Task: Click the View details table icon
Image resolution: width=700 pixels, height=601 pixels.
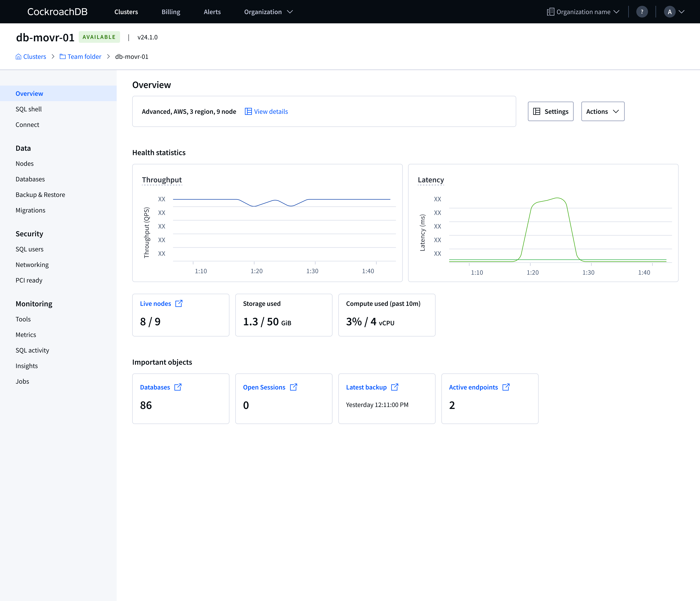Action: coord(248,112)
